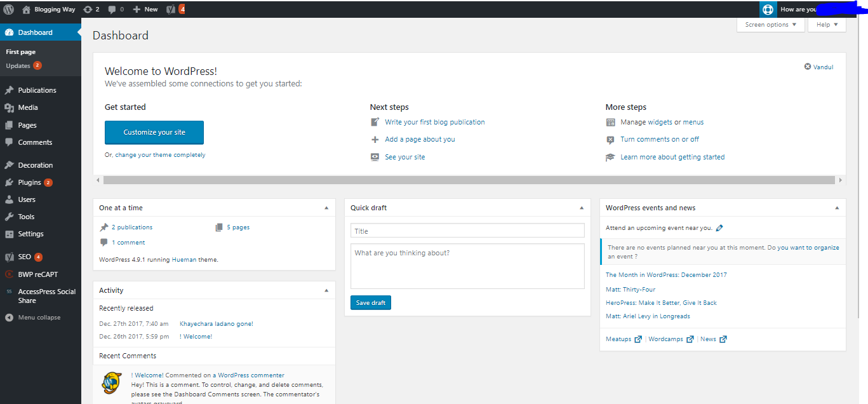Screen dimensions: 868x404
Task: Open the Meetups external link
Action: coord(624,339)
